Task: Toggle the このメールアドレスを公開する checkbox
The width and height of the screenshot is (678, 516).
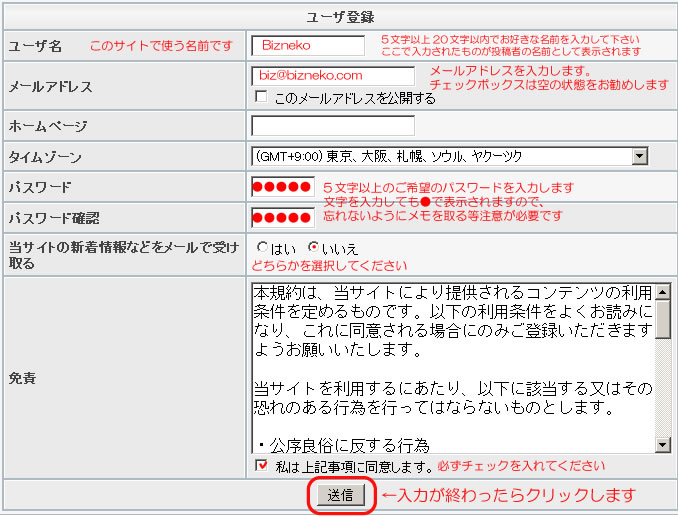Action: coord(261,97)
